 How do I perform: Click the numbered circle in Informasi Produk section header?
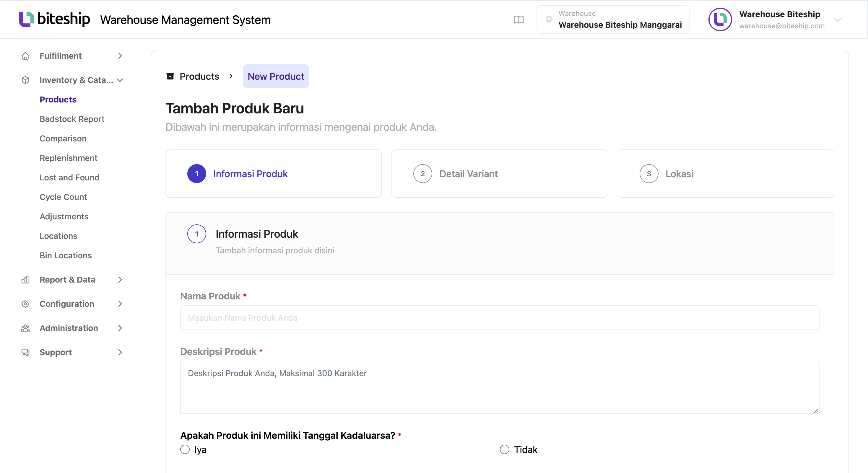click(x=196, y=234)
